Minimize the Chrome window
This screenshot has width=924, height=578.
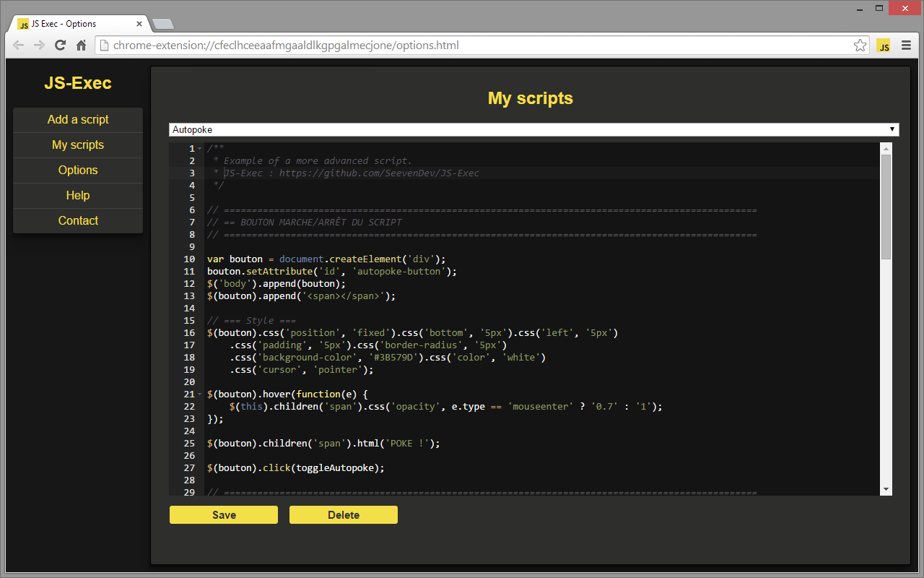pos(860,9)
